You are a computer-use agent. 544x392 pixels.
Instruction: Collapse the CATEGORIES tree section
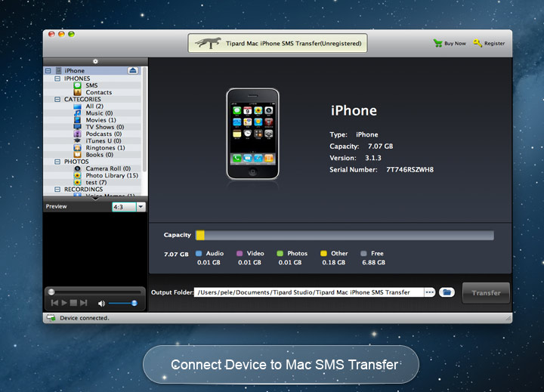57,99
